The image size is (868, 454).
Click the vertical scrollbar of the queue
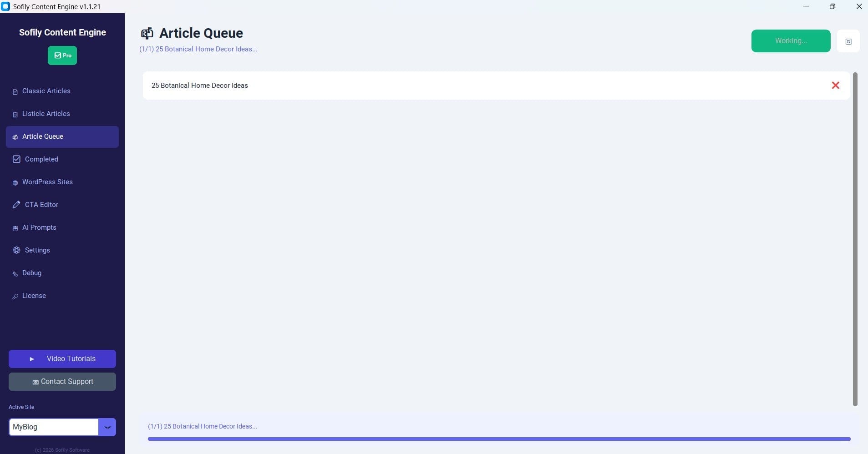[x=855, y=239]
